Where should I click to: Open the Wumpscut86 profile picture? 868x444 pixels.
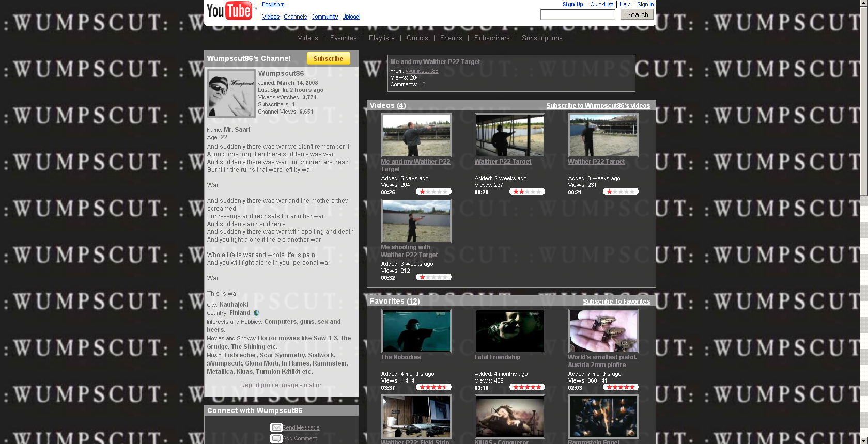(x=231, y=93)
